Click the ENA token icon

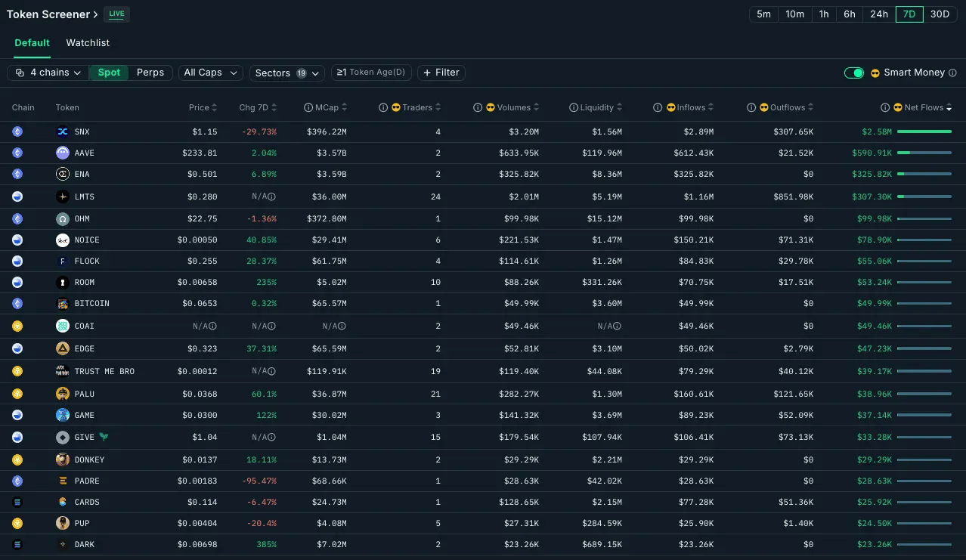click(63, 174)
